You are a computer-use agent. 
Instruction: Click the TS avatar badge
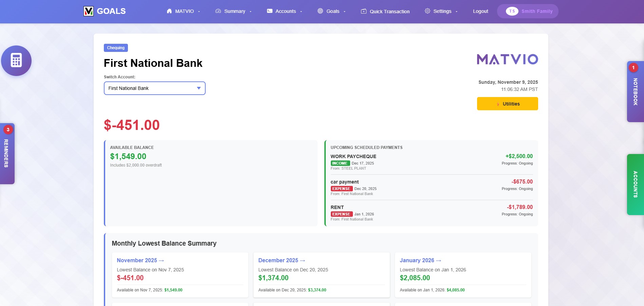point(512,11)
